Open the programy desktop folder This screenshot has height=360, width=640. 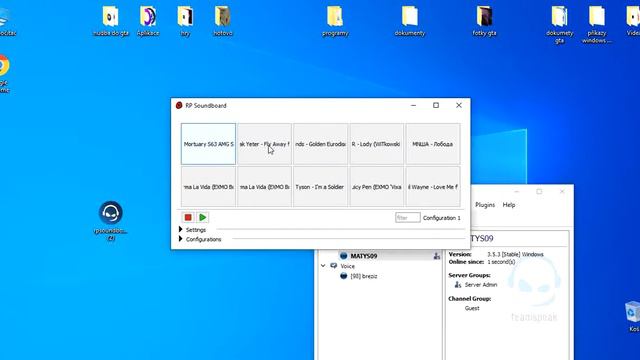pyautogui.click(x=335, y=21)
